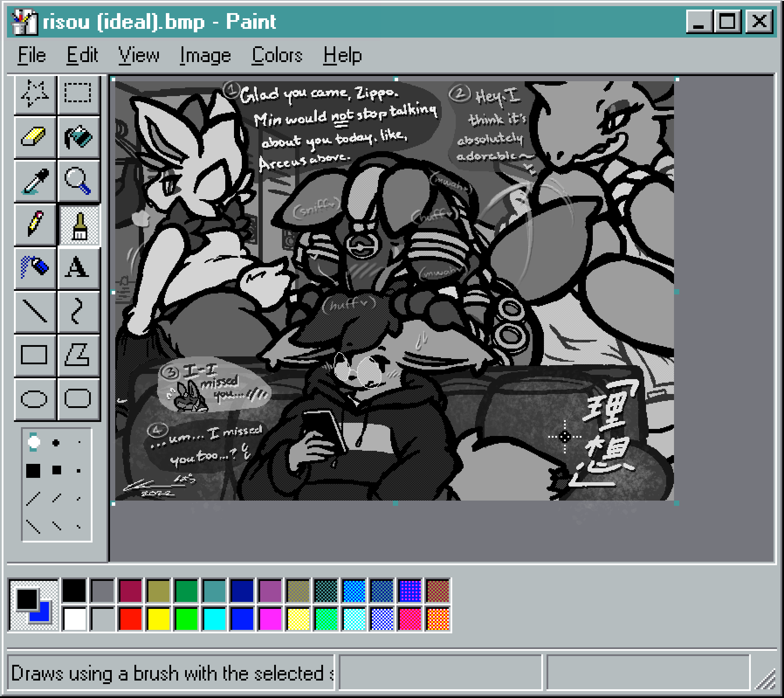This screenshot has height=698, width=784.
Task: Click the Paint icon in the title bar
Action: coord(24,21)
